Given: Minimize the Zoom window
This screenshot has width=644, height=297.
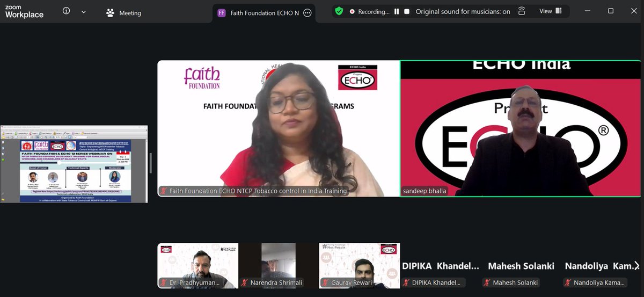Looking at the screenshot, I should [588, 11].
